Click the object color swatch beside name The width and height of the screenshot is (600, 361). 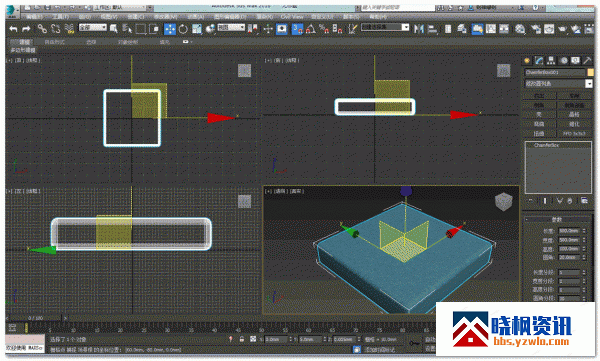pyautogui.click(x=590, y=72)
